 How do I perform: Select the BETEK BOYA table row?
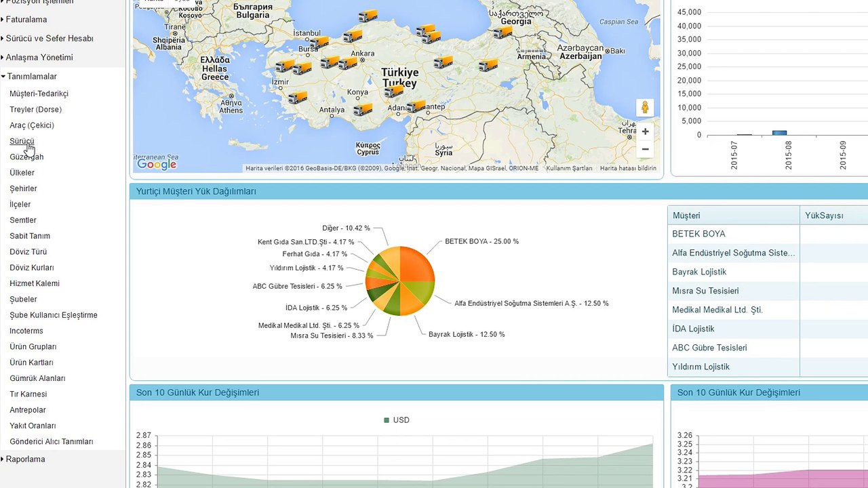[768, 234]
